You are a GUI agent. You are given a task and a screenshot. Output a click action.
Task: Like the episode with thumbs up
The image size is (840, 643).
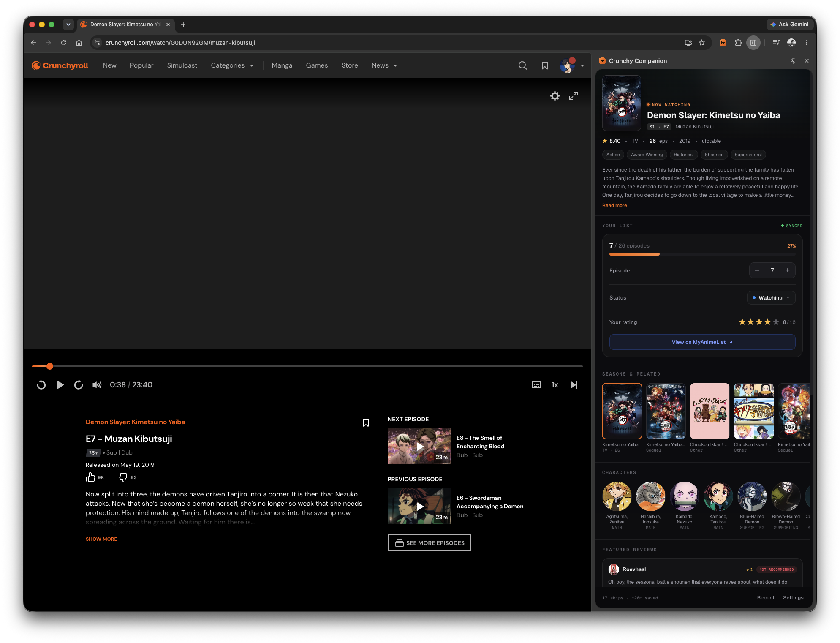coord(90,477)
